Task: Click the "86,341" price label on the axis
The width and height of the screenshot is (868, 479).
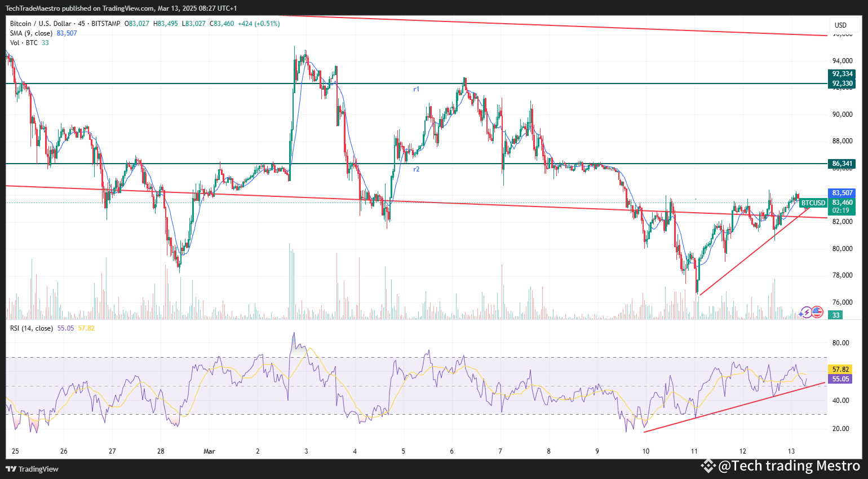Action: point(843,164)
